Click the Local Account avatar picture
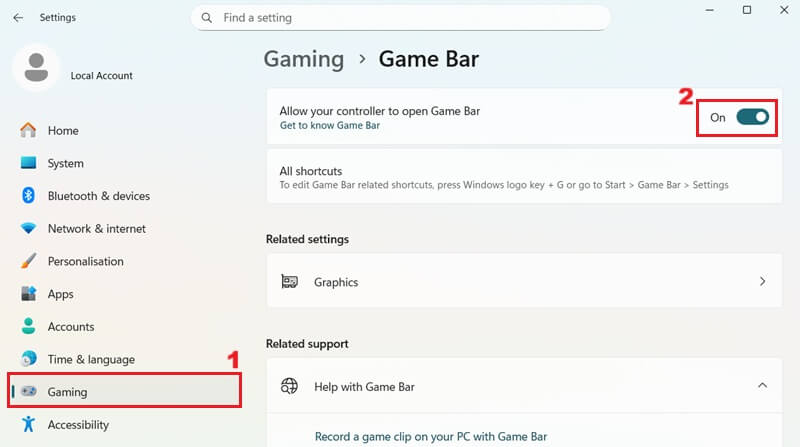The height and width of the screenshot is (447, 800). 36,68
